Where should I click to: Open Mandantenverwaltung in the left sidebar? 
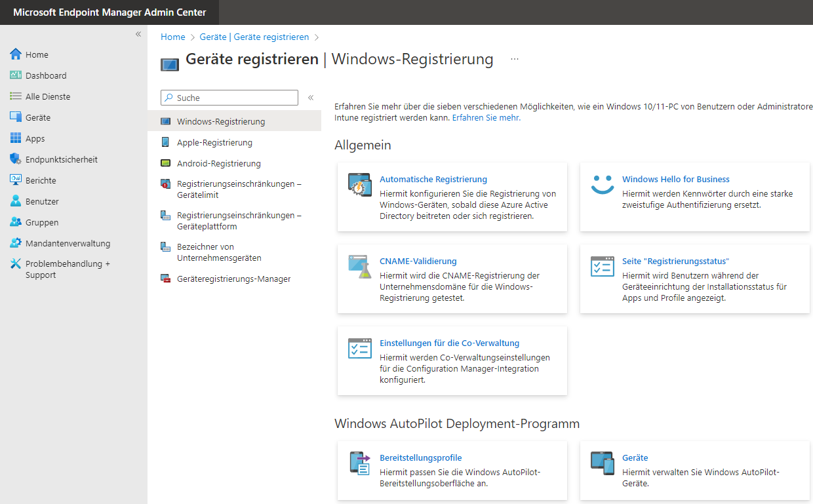[x=68, y=243]
